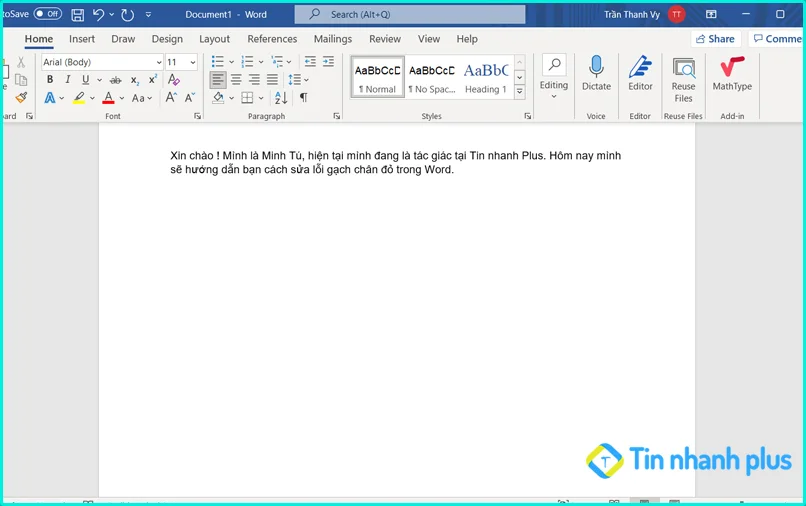Open the MathType add-in
Image resolution: width=806 pixels, height=506 pixels.
pyautogui.click(x=732, y=74)
